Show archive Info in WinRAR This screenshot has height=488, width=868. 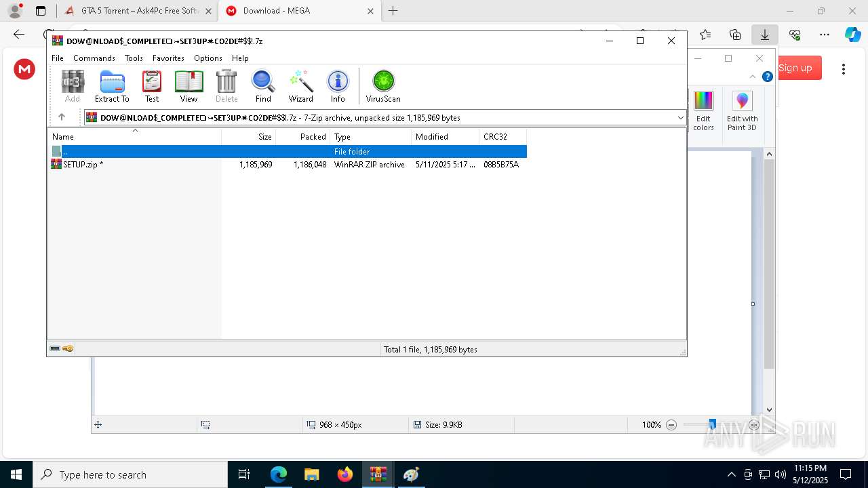pos(338,86)
